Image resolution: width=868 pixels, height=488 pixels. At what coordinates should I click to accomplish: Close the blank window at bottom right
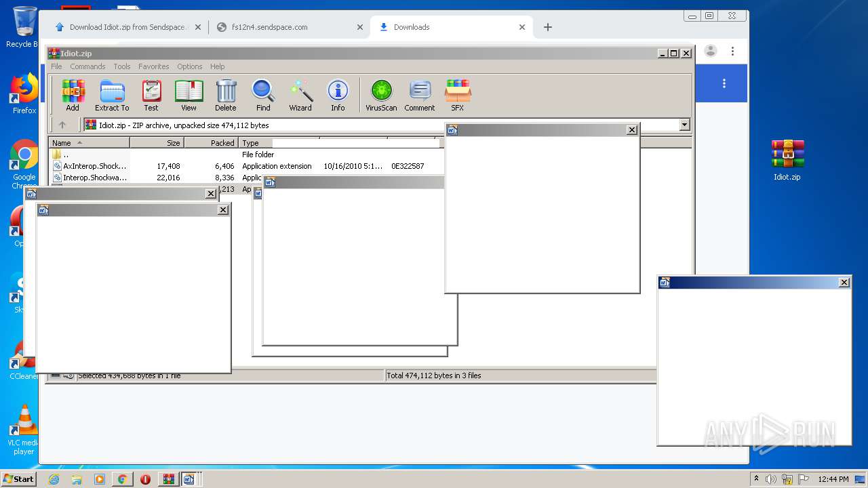click(844, 283)
